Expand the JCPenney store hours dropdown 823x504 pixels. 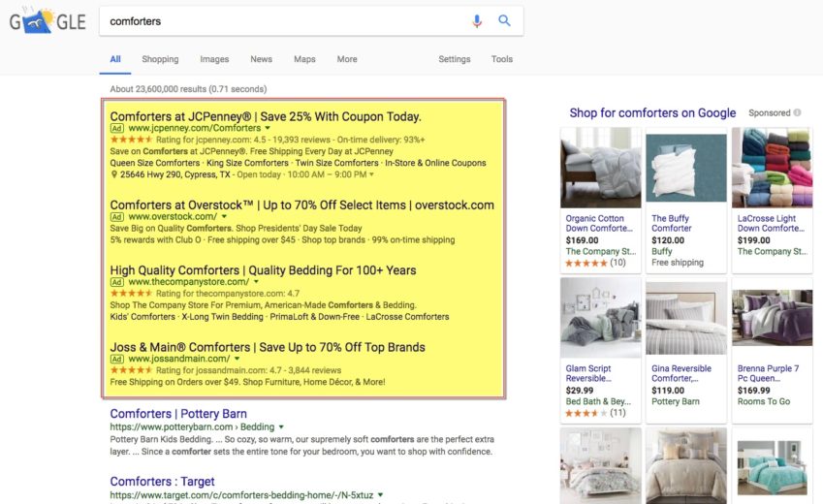371,174
